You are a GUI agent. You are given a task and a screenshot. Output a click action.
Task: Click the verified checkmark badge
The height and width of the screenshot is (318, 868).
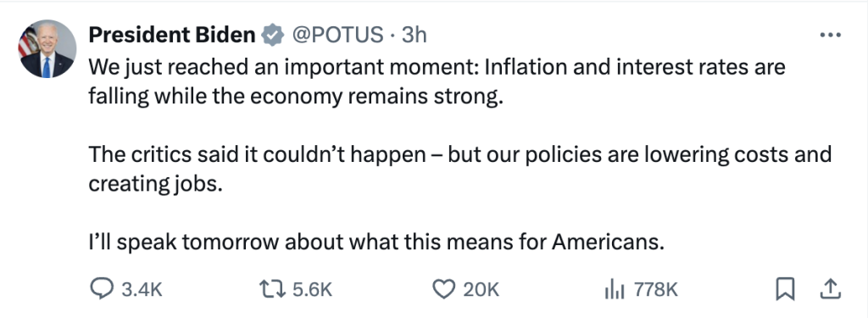[x=272, y=35]
